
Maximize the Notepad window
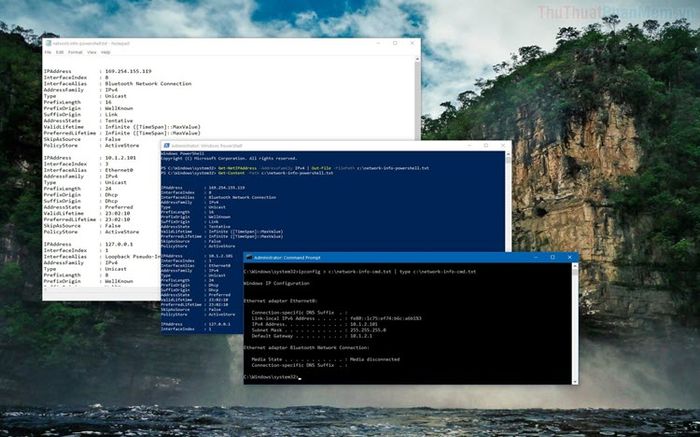pos(395,43)
